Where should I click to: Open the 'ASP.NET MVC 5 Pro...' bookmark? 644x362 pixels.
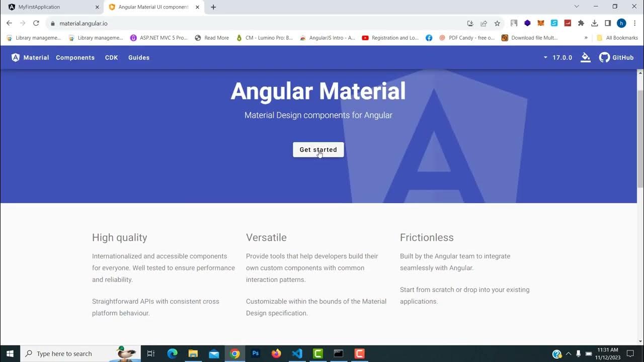[158, 38]
